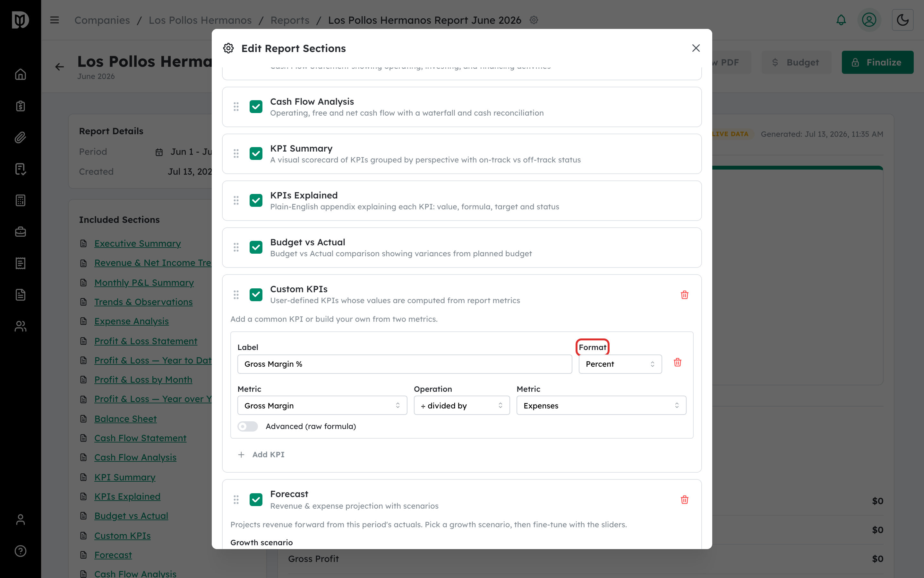The width and height of the screenshot is (924, 578).
Task: Navigate to Reports breadcrumb
Action: click(x=290, y=20)
